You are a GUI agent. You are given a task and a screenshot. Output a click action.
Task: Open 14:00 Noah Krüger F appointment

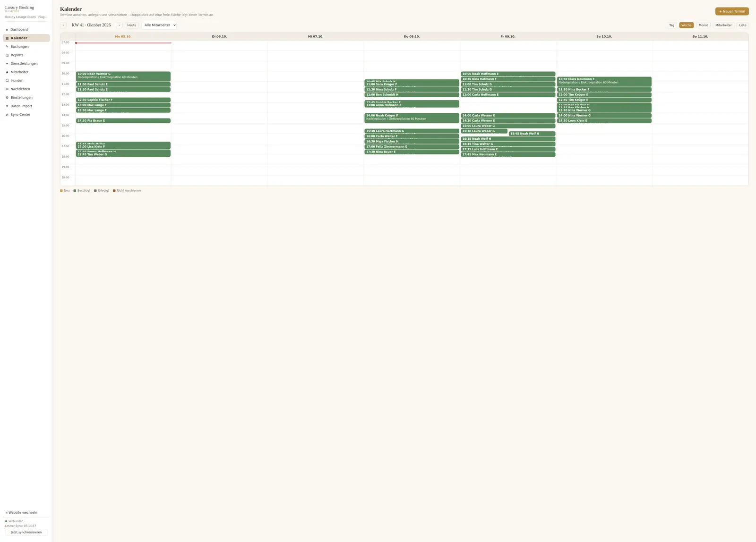tap(412, 118)
